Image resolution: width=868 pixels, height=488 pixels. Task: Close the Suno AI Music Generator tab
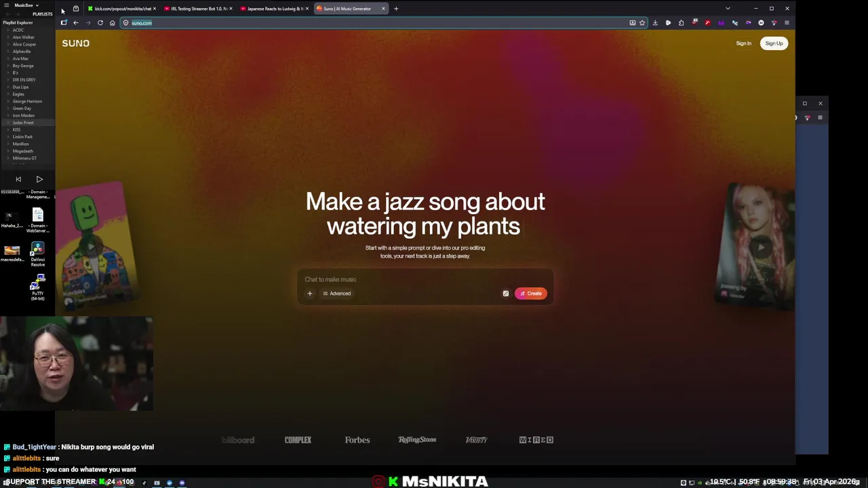click(383, 9)
